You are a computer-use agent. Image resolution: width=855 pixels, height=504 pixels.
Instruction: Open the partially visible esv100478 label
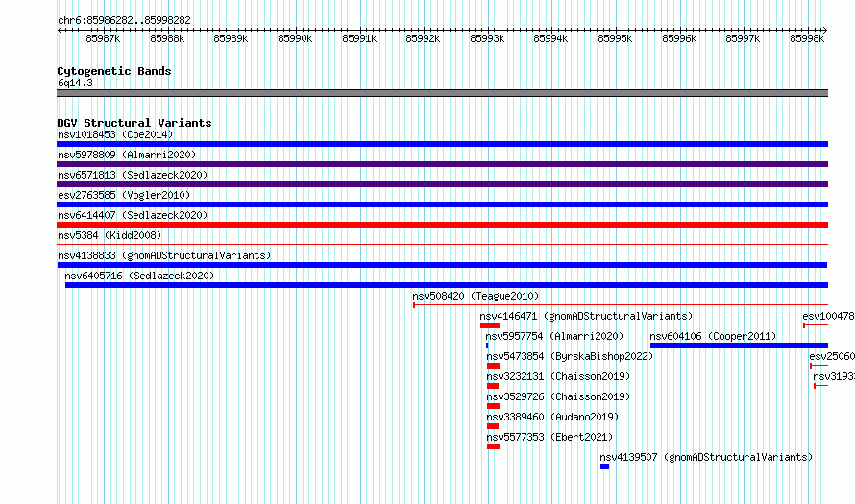click(828, 316)
